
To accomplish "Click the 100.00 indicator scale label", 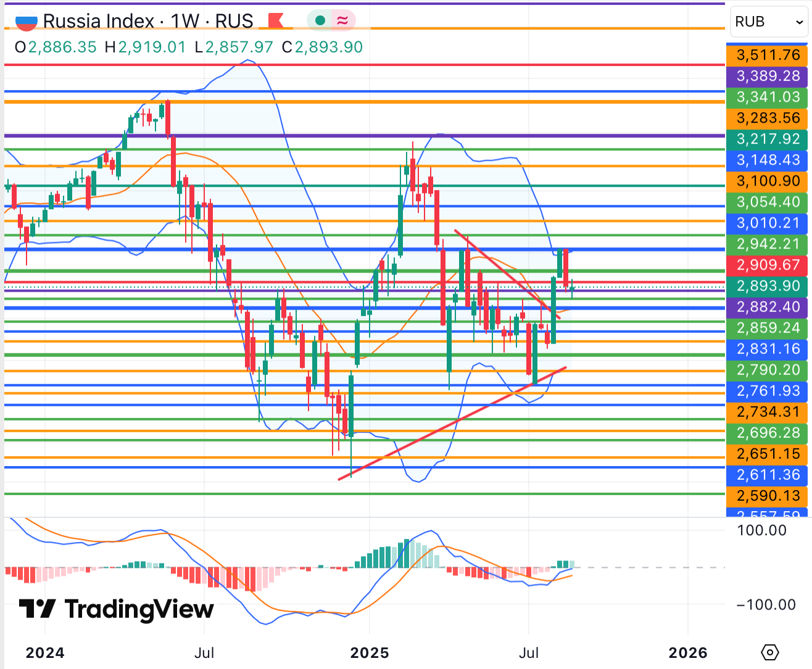I will [x=761, y=530].
